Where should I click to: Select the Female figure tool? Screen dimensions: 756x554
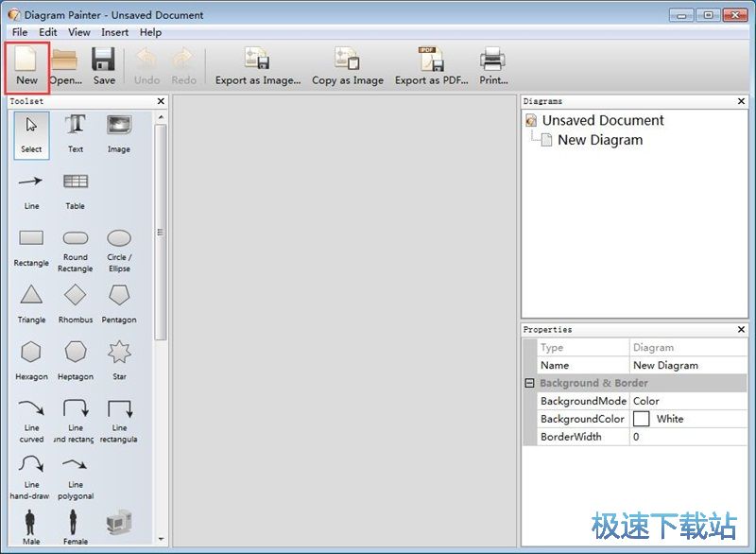click(x=75, y=527)
